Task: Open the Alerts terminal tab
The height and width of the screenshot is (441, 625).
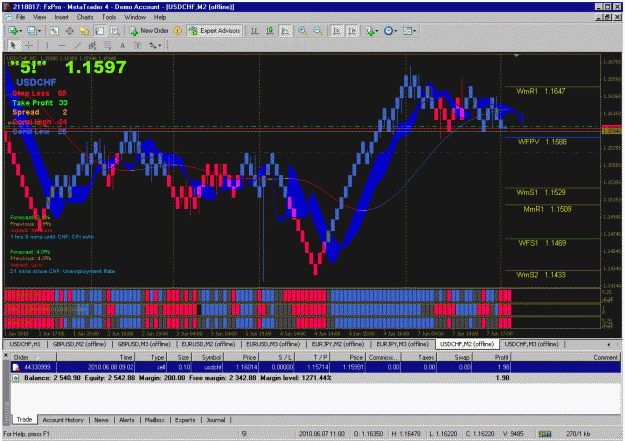Action: pyautogui.click(x=127, y=420)
